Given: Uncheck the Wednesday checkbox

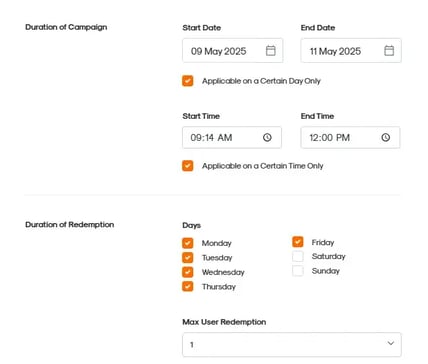Looking at the screenshot, I should point(188,272).
